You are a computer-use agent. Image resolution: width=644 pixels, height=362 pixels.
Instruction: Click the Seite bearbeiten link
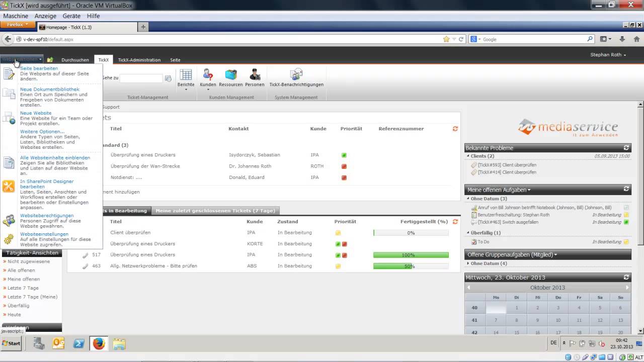[39, 68]
